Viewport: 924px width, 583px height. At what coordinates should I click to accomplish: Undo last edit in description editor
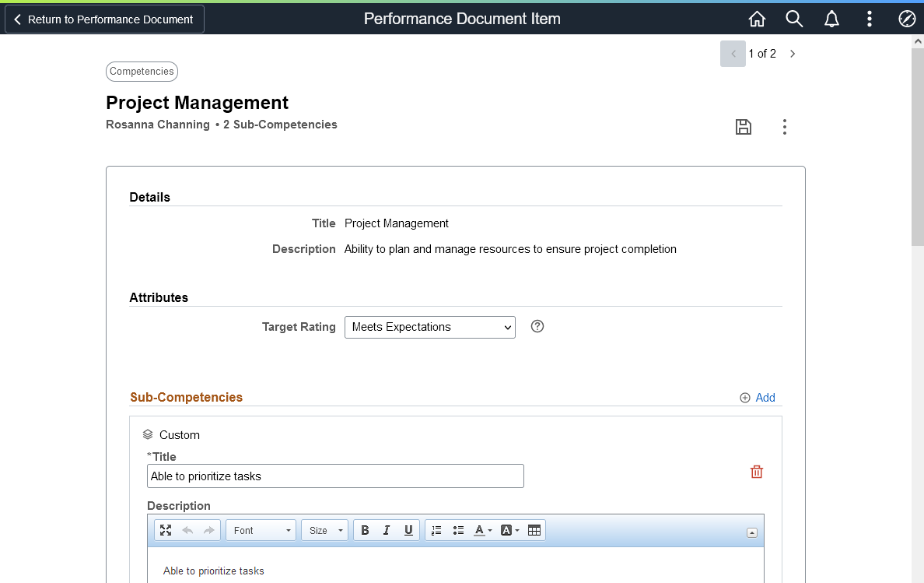pyautogui.click(x=187, y=530)
